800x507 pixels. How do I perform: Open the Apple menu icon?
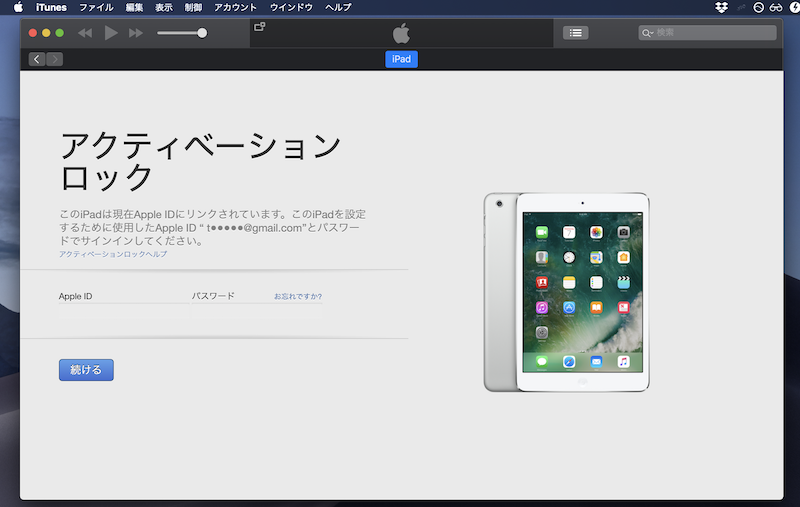[x=18, y=7]
